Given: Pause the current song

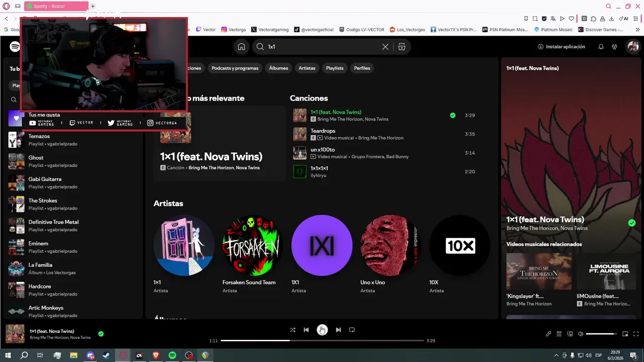Looking at the screenshot, I should click(322, 330).
